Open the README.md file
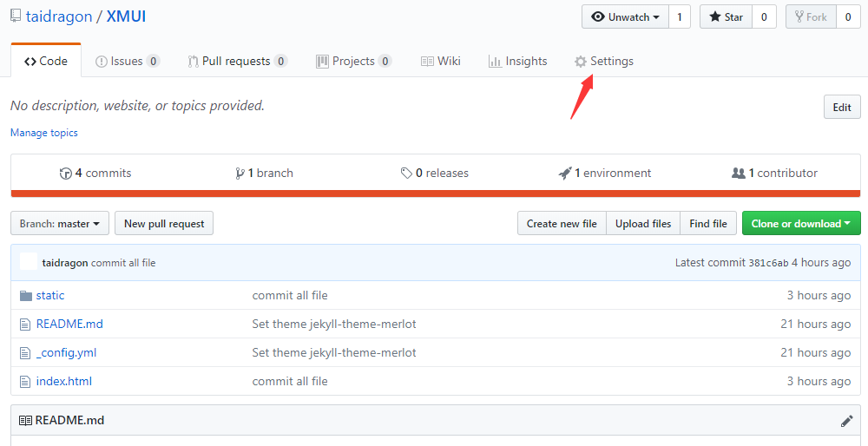The image size is (868, 446). click(69, 324)
